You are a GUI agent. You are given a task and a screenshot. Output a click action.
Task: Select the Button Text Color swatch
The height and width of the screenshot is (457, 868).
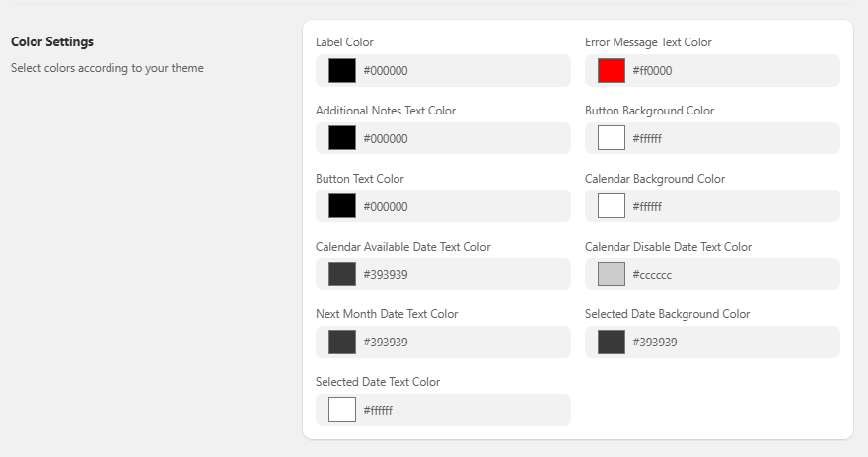(x=341, y=206)
